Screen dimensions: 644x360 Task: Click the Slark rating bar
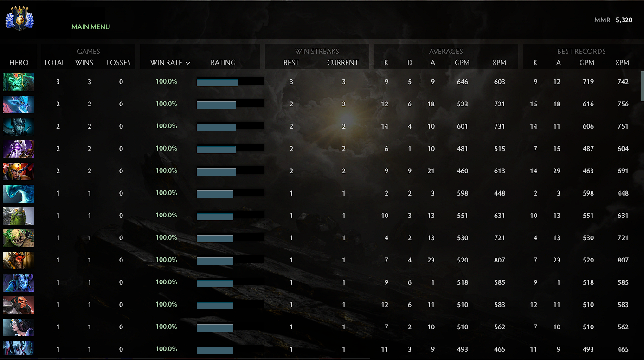pos(230,104)
